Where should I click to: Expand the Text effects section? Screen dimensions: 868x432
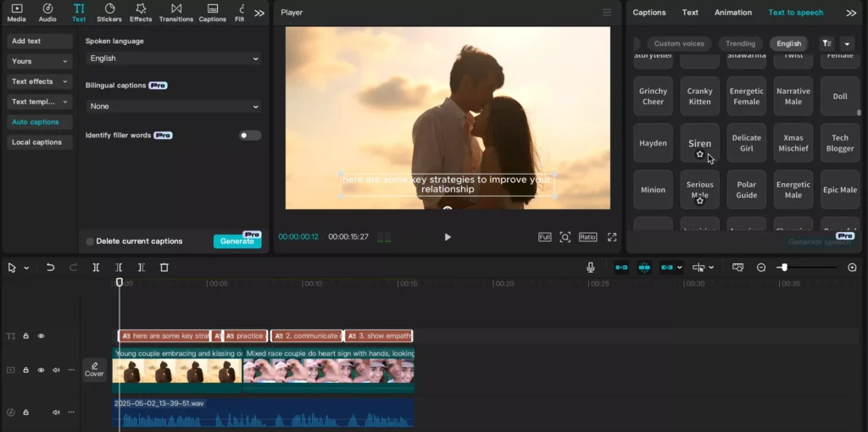(x=39, y=81)
